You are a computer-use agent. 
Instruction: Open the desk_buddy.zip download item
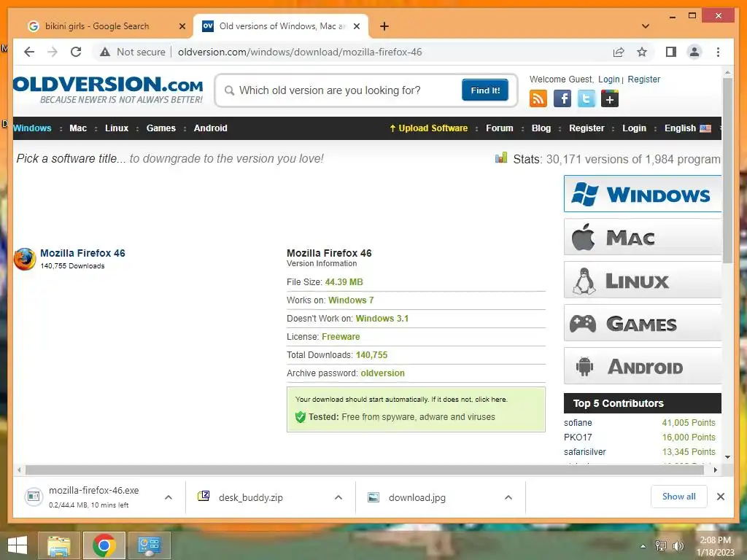250,497
